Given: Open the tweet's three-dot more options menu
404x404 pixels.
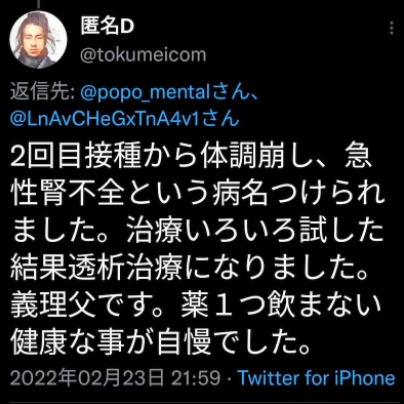Looking at the screenshot, I should (391, 28).
